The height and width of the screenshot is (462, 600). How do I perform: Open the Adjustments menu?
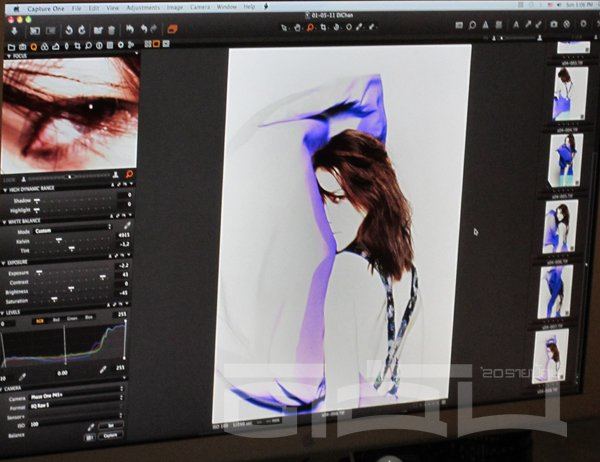click(143, 8)
